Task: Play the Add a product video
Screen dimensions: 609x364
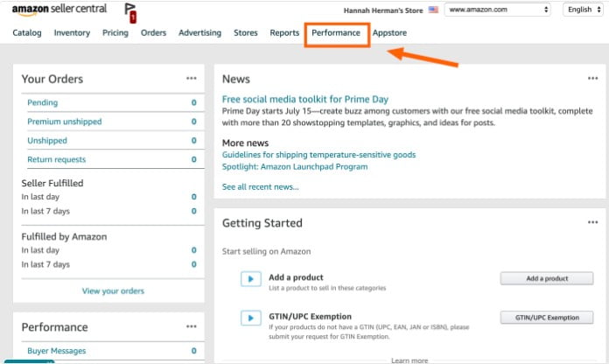Action: [x=251, y=278]
